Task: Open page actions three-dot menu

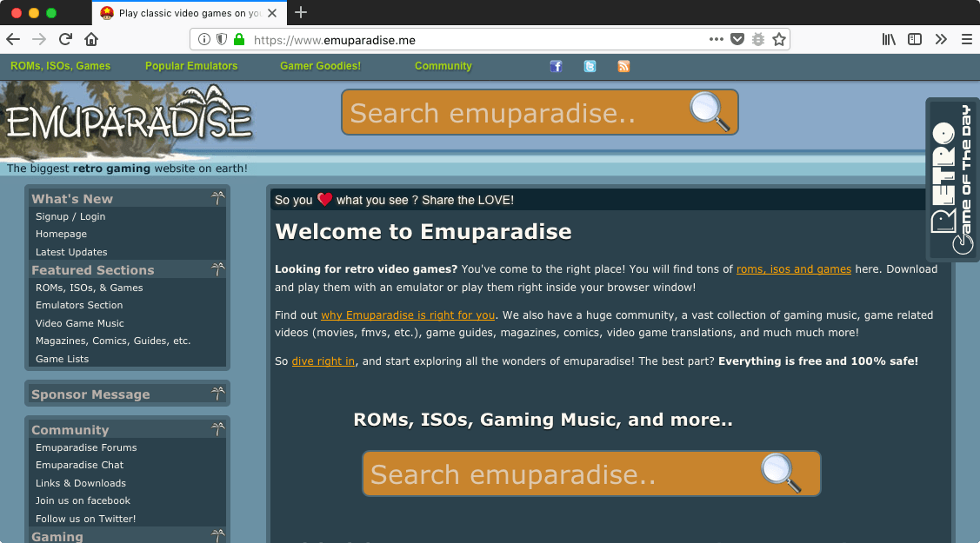Action: tap(717, 39)
